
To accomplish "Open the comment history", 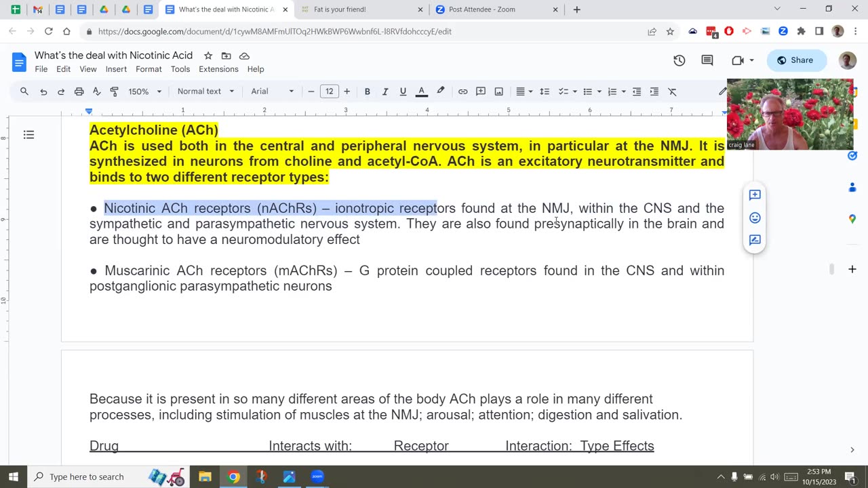I will 707,60.
